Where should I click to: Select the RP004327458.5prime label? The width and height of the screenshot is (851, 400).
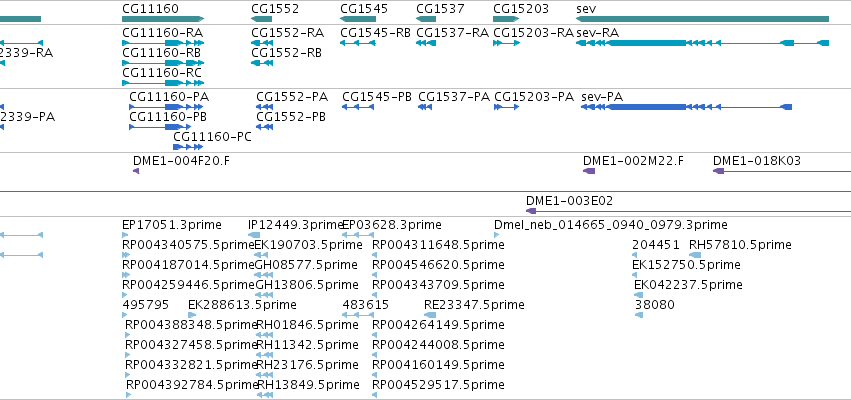pyautogui.click(x=191, y=345)
